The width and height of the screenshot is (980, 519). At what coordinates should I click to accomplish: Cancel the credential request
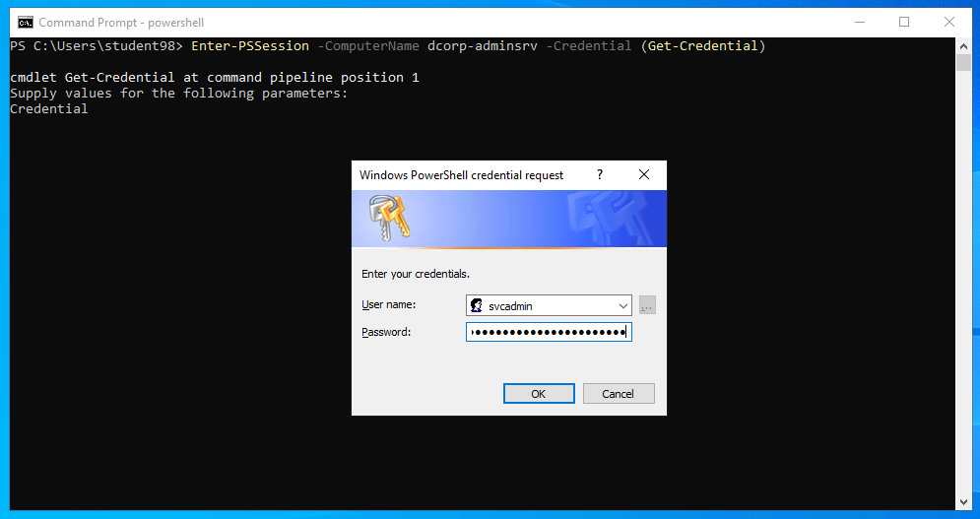pyautogui.click(x=619, y=394)
